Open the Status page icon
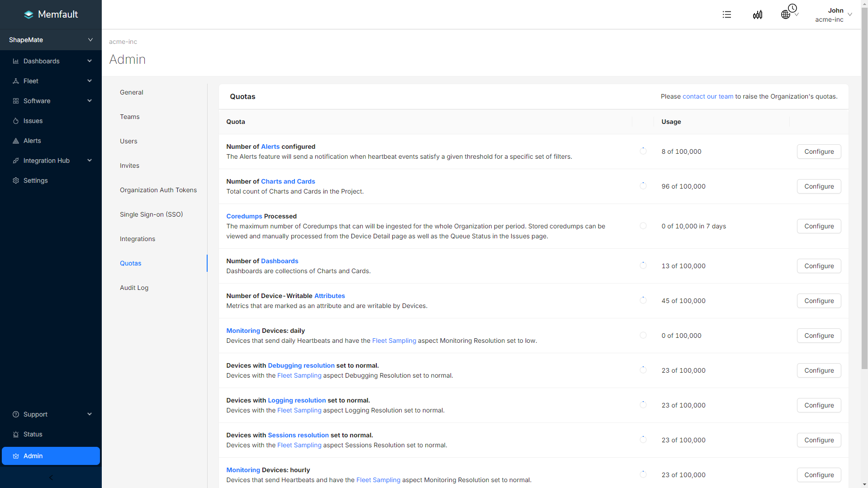 click(16, 434)
